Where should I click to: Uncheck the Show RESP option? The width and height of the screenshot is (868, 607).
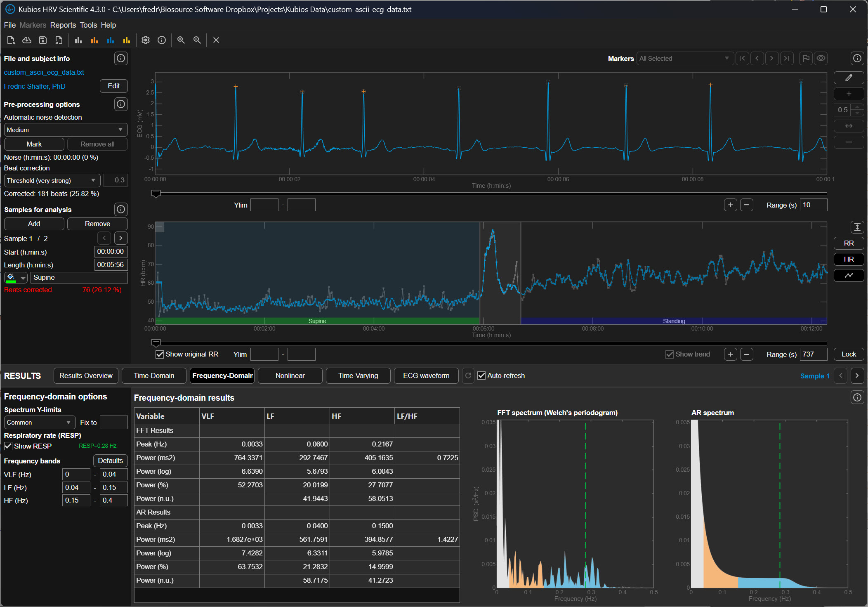(x=8, y=446)
